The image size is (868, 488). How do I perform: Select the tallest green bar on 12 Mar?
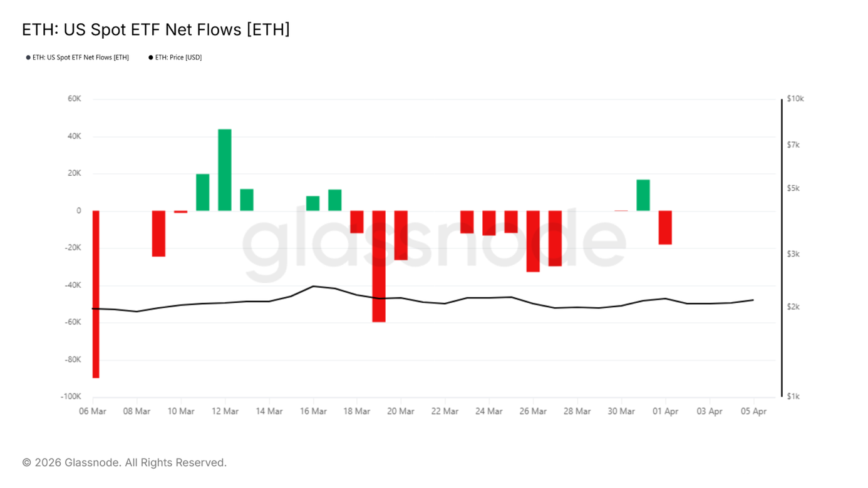[x=225, y=170]
